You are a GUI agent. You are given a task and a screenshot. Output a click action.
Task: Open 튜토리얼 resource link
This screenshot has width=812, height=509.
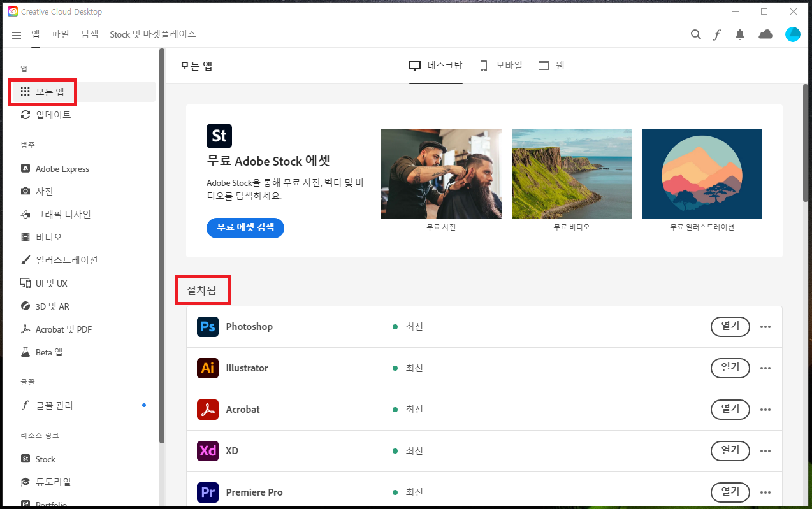83,482
